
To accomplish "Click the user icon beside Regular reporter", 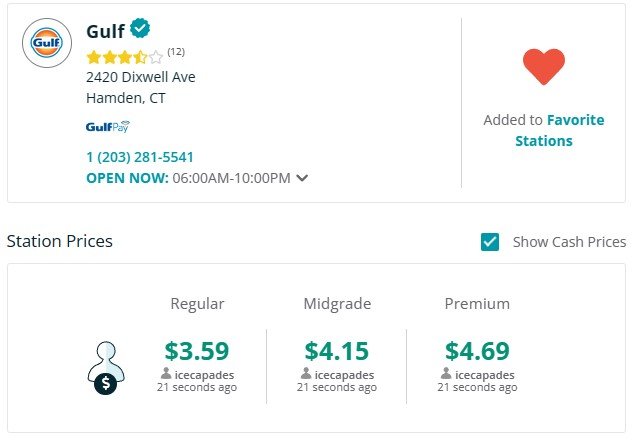I will (166, 373).
